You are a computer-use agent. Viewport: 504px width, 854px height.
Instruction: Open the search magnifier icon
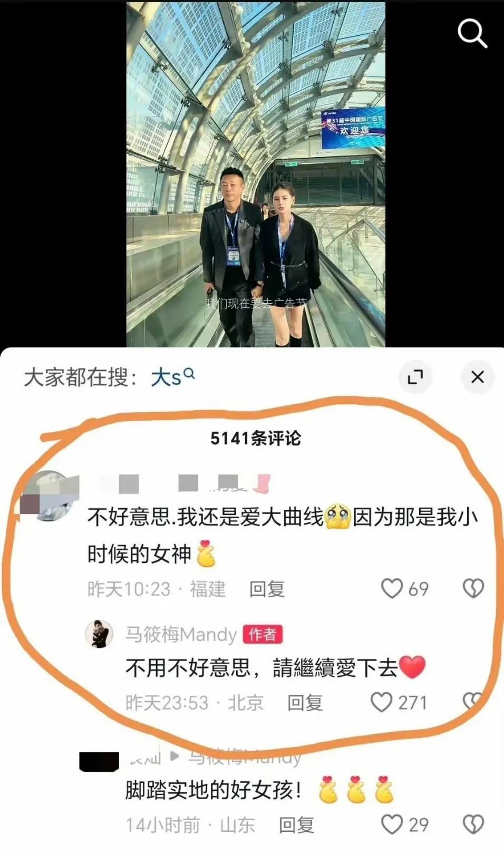(x=472, y=33)
